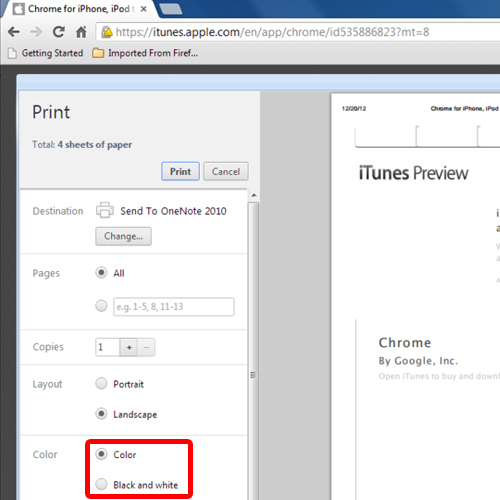This screenshot has width=500, height=500.
Task: Open the home page via the house icon
Action: [x=81, y=32]
